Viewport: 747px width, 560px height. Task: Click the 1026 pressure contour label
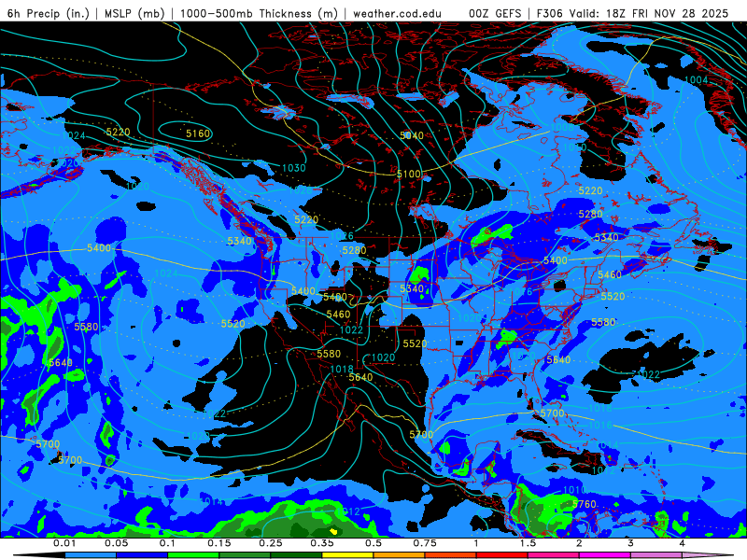pyautogui.click(x=342, y=236)
